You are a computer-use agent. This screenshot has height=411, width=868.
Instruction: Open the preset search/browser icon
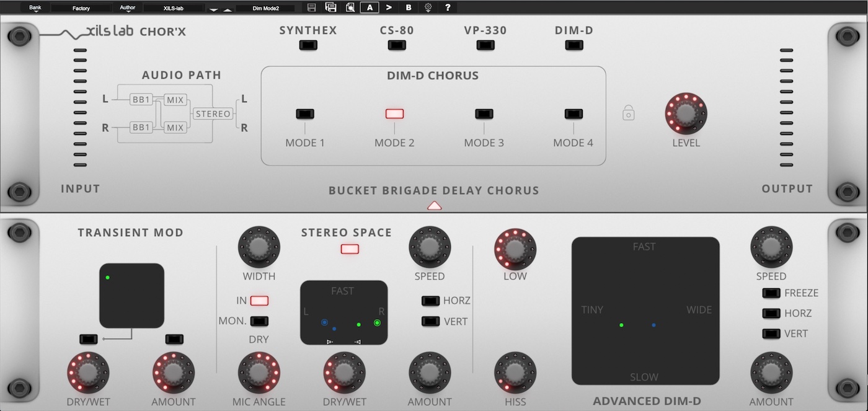[350, 7]
